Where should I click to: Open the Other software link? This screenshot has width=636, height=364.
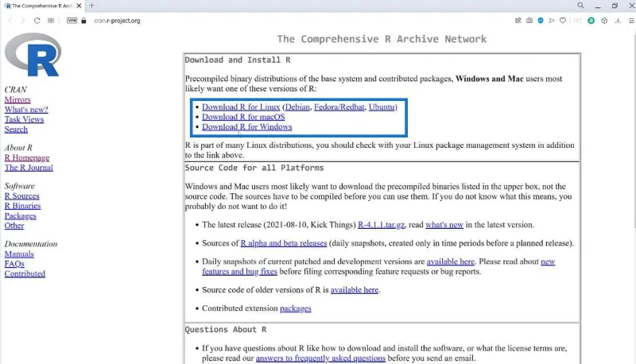tap(14, 226)
